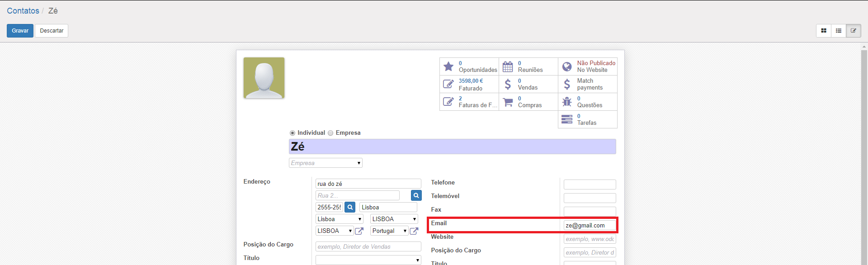Open external link next to Portugal country
This screenshot has height=265, width=868.
click(414, 231)
